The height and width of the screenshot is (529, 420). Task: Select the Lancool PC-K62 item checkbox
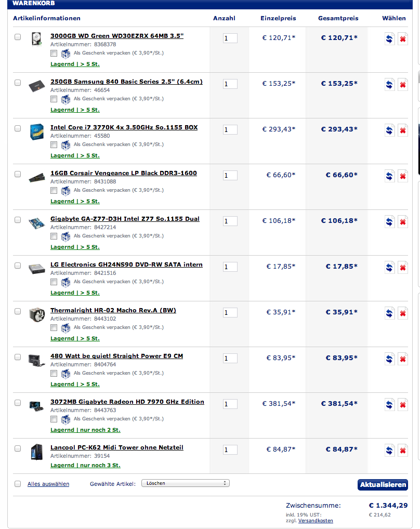coord(18,448)
